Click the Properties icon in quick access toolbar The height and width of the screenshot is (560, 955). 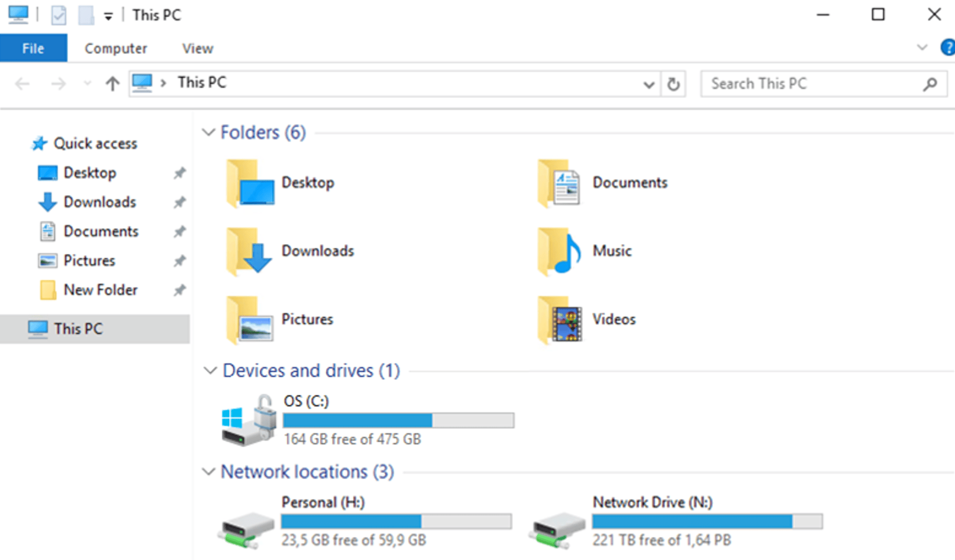(59, 15)
